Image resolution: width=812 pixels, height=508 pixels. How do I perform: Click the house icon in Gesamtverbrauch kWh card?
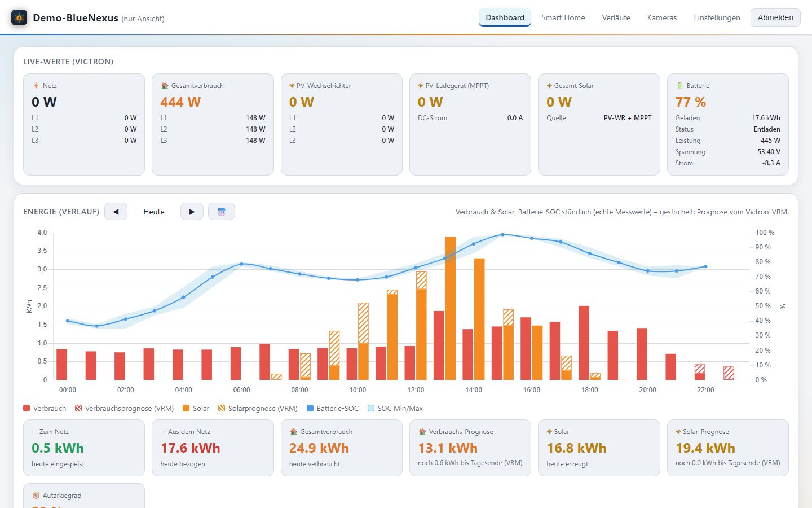point(293,432)
